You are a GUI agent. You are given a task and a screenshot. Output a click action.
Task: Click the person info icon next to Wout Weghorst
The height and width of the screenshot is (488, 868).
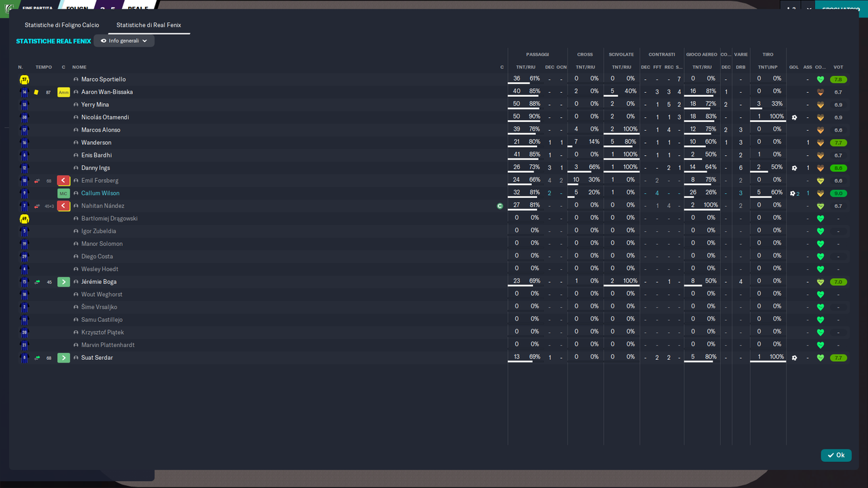click(x=76, y=295)
